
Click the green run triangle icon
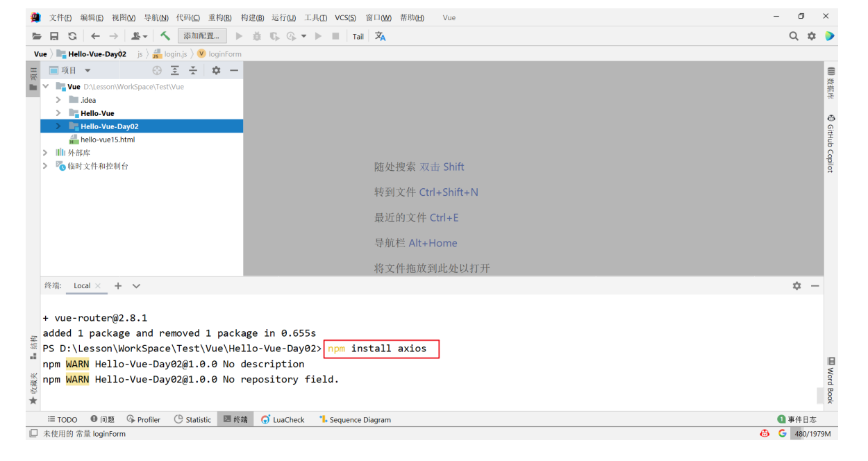[x=240, y=36]
